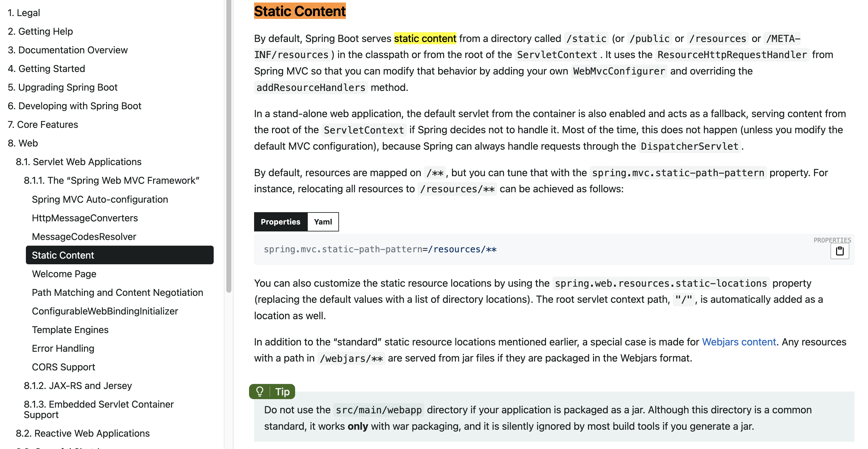Jump to CORS Support section
This screenshot has width=868, height=449.
[x=63, y=367]
